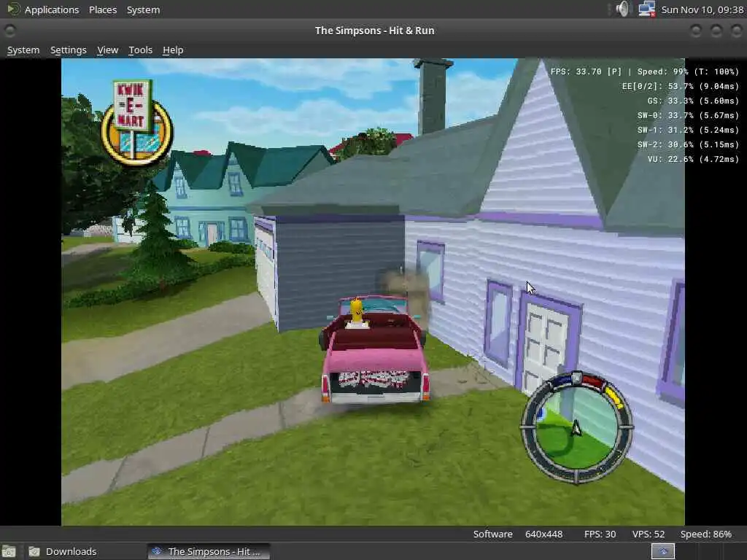Open the System menu in the emulator
Viewport: 747px width, 560px height.
click(x=23, y=50)
